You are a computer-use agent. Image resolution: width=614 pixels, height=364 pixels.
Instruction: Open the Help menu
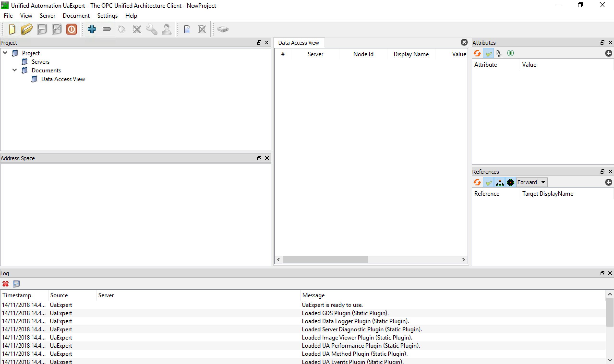point(131,16)
